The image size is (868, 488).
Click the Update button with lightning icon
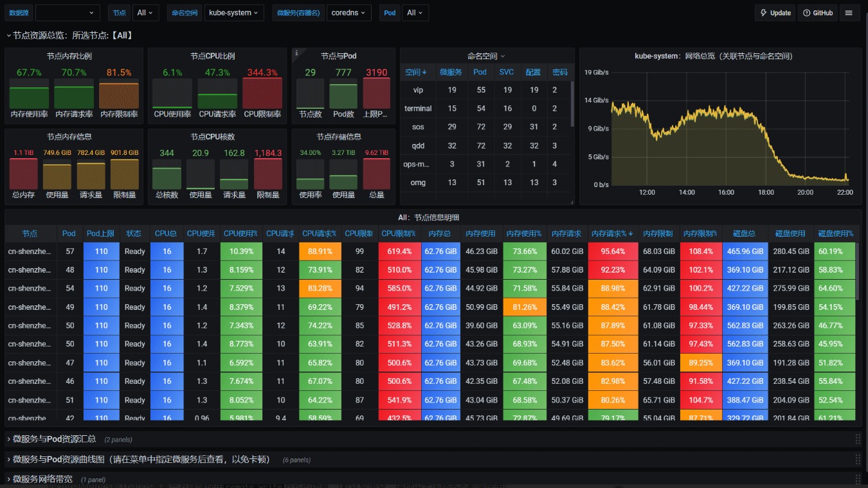pos(775,13)
